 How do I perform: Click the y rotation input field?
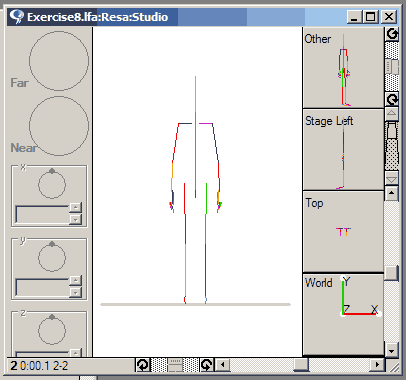point(42,287)
